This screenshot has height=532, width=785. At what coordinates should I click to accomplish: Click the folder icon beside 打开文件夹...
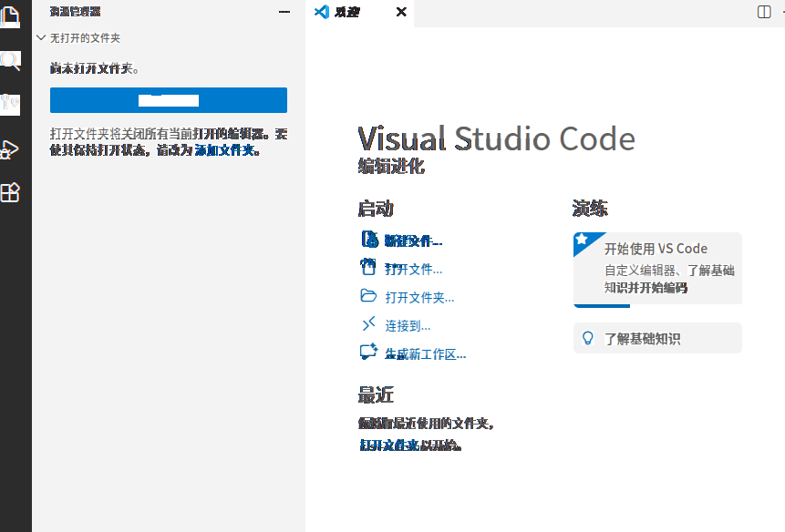pyautogui.click(x=368, y=295)
